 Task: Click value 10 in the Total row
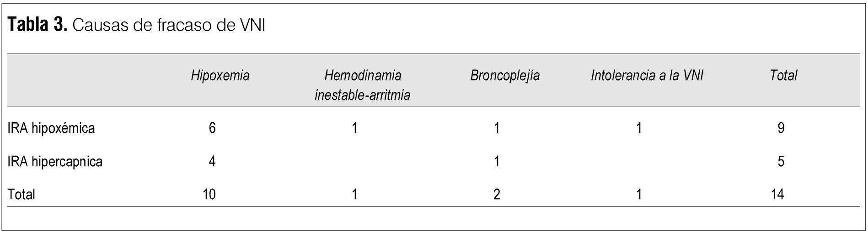[209, 195]
